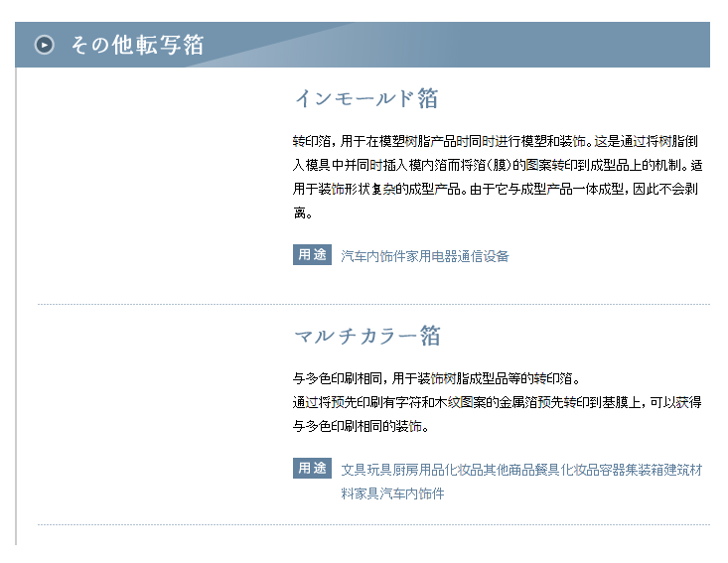Click the 用途 badge under インモールド箔

tap(312, 255)
